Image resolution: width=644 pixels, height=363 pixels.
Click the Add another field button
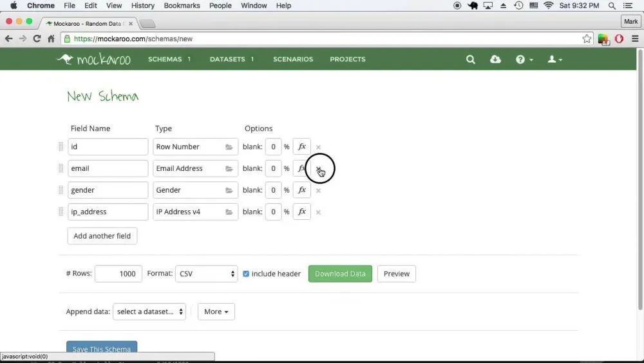pyautogui.click(x=102, y=236)
